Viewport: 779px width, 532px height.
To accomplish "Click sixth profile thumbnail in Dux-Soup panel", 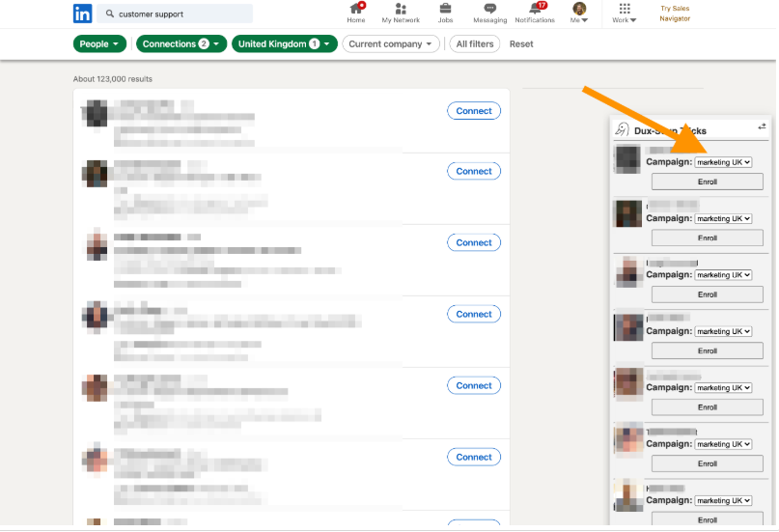I will [628, 439].
